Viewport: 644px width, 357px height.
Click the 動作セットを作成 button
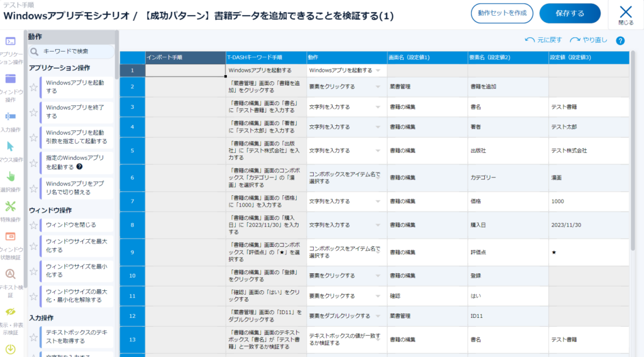502,13
